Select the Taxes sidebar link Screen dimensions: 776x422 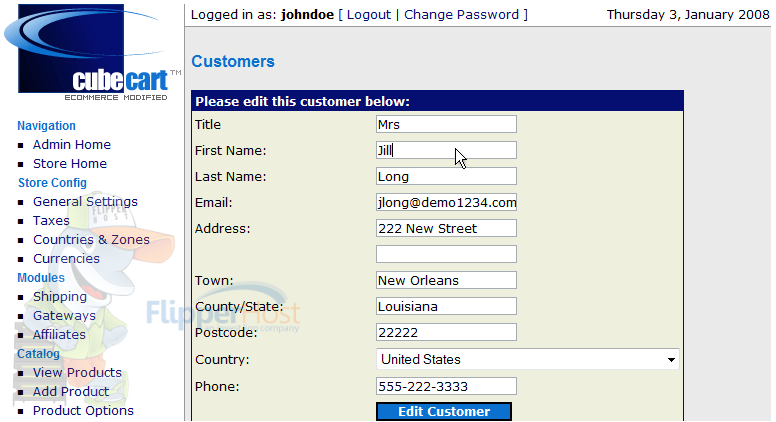tap(51, 221)
